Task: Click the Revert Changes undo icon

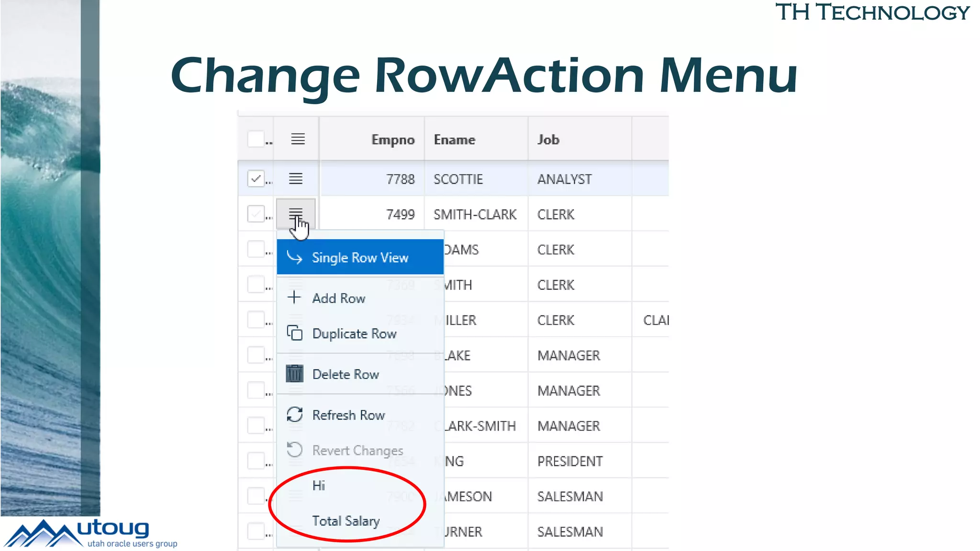Action: 294,450
